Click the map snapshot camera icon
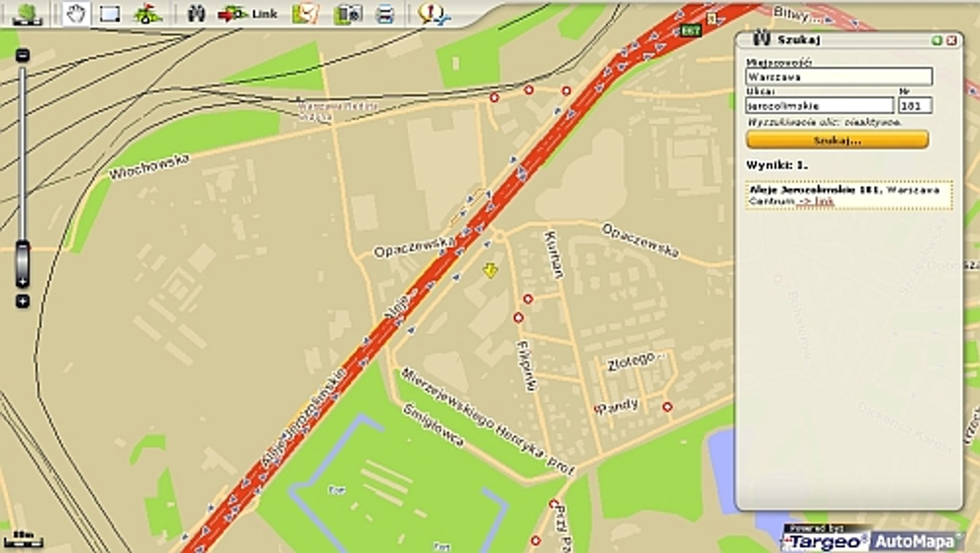980x553 pixels. (x=348, y=14)
